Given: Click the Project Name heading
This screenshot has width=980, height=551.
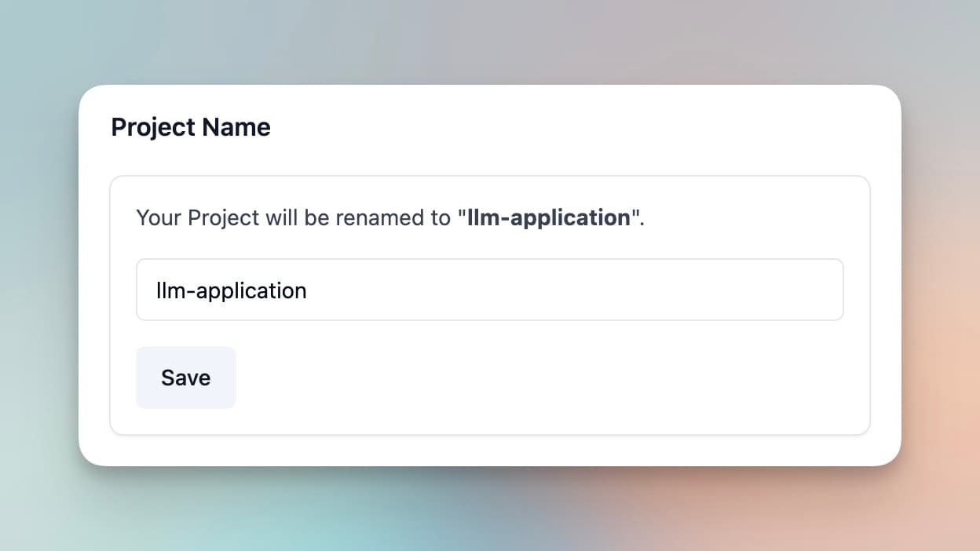Looking at the screenshot, I should 190,126.
